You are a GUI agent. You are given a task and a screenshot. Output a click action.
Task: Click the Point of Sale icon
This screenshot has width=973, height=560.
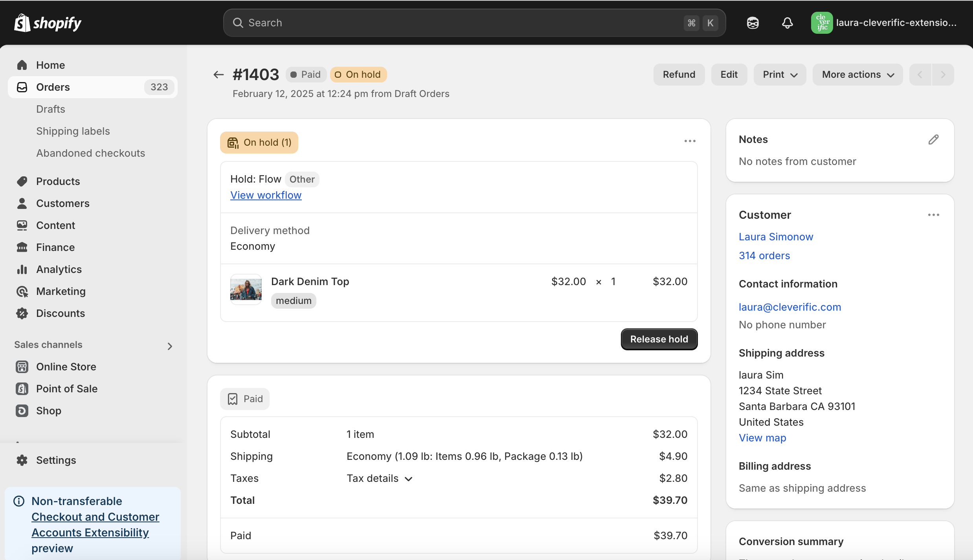[x=22, y=388]
